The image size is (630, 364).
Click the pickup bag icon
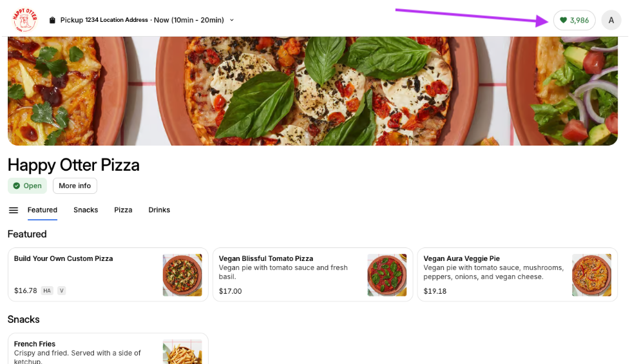(52, 20)
